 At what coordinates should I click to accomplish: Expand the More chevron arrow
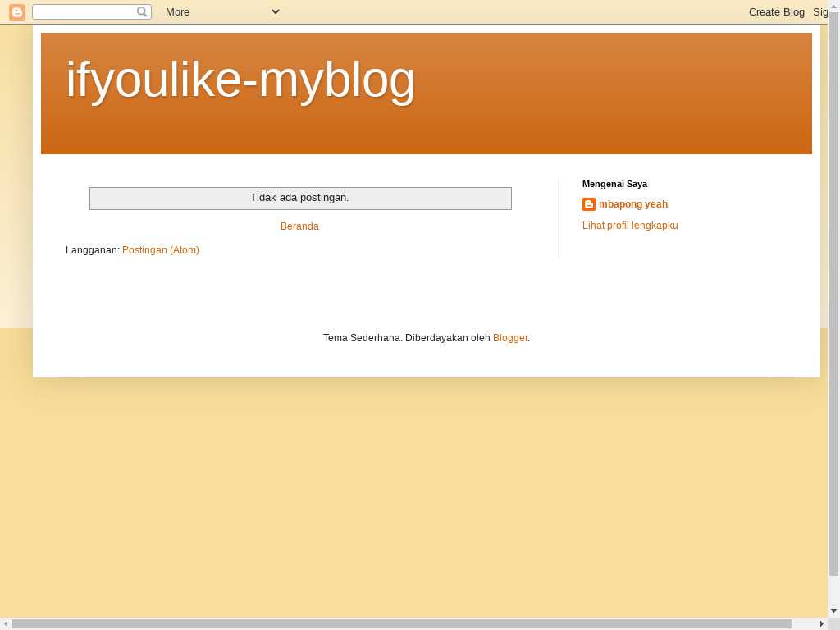[276, 11]
